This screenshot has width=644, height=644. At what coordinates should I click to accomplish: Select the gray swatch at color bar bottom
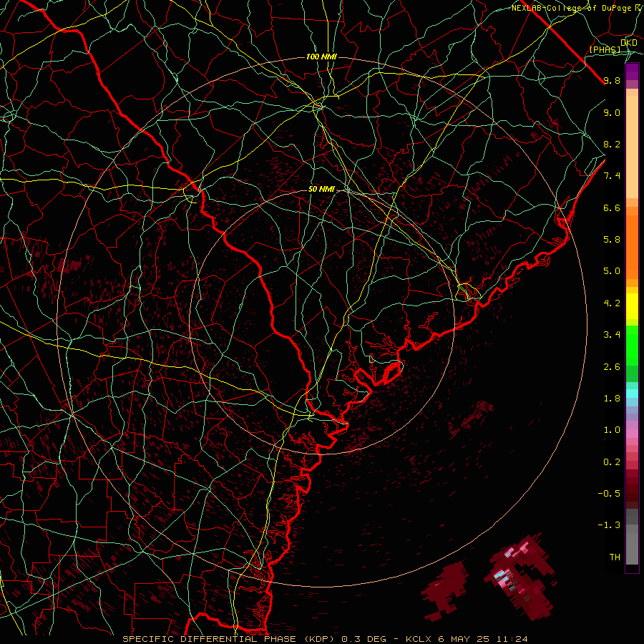point(632,548)
